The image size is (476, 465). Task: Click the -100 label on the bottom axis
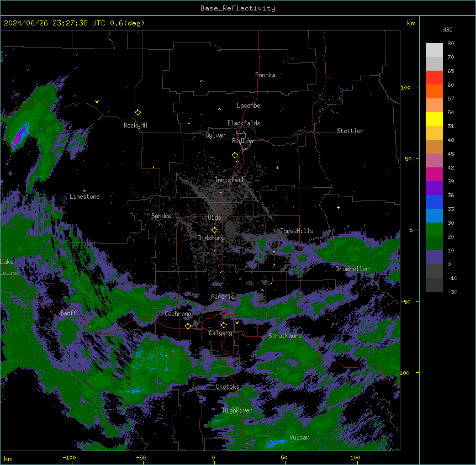pos(69,458)
